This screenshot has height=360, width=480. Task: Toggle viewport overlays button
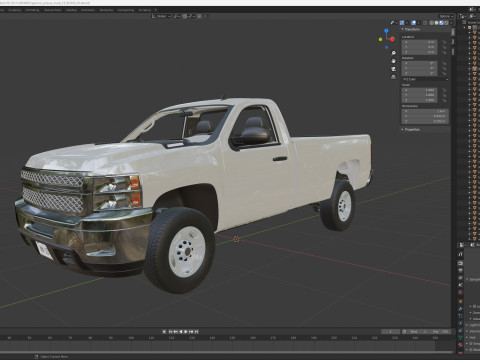tap(414, 23)
